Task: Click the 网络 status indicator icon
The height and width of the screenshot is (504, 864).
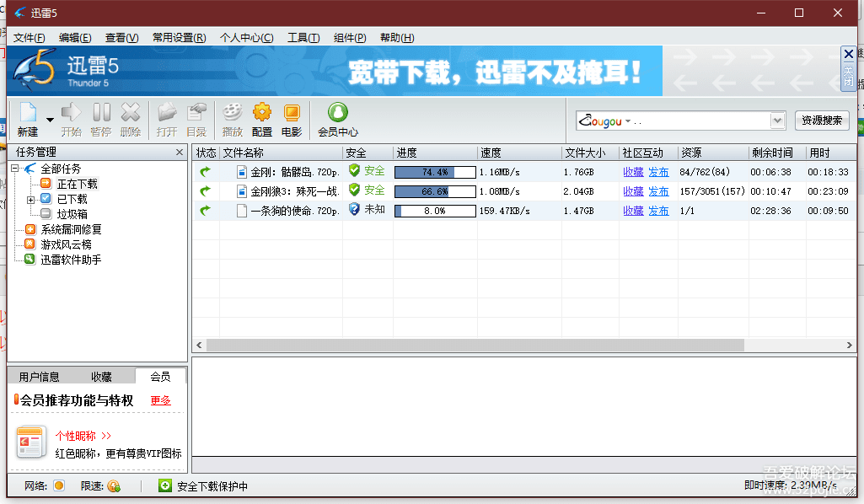Action: click(59, 485)
